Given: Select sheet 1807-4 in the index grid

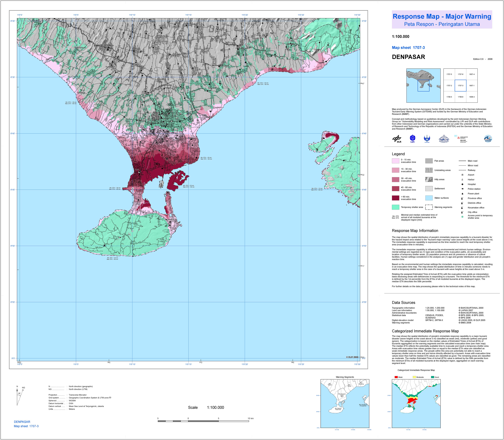Looking at the screenshot, I should click(472, 74).
